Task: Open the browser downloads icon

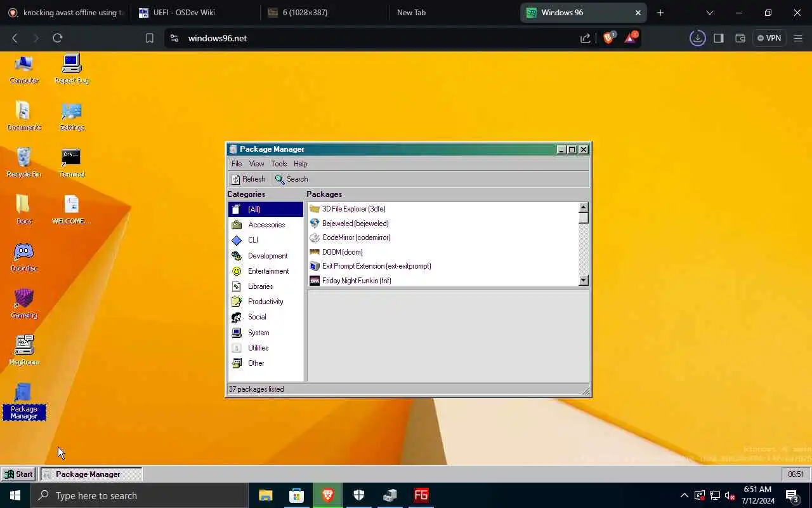Action: (x=697, y=38)
